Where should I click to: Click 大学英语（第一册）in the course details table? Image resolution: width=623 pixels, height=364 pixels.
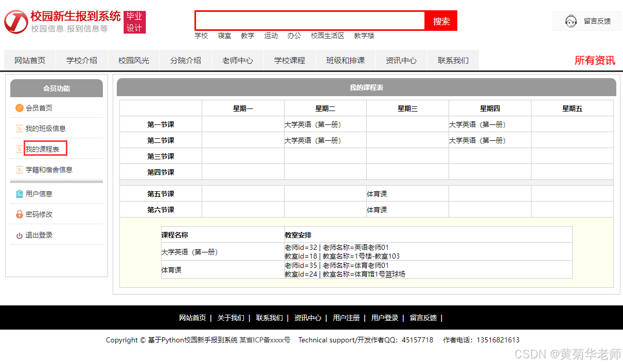[190, 252]
